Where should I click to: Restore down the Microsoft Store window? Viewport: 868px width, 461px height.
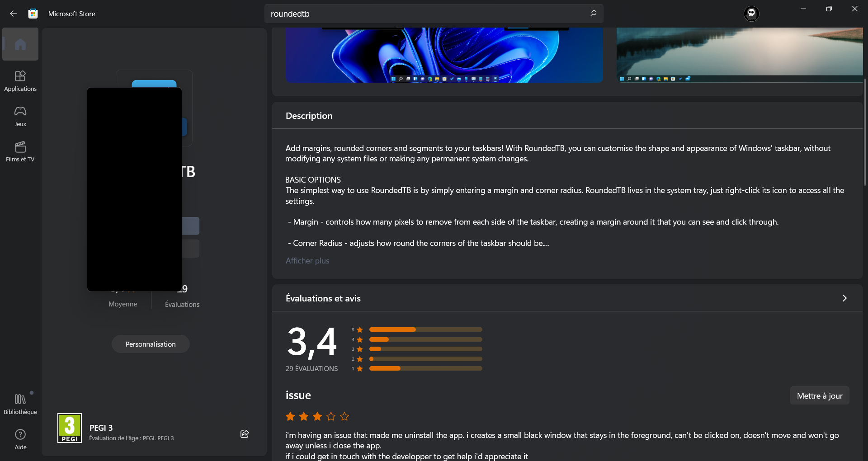click(829, 9)
